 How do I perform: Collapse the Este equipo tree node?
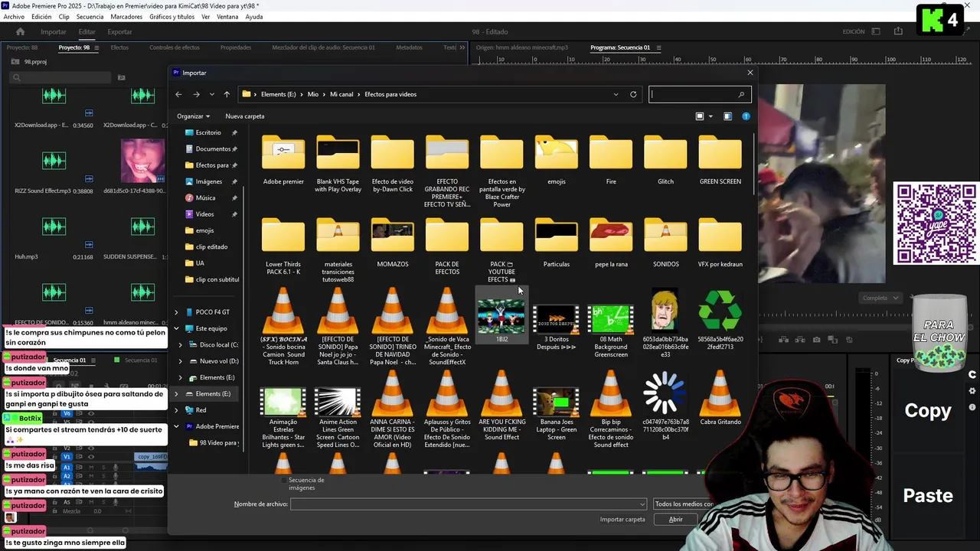coord(177,328)
